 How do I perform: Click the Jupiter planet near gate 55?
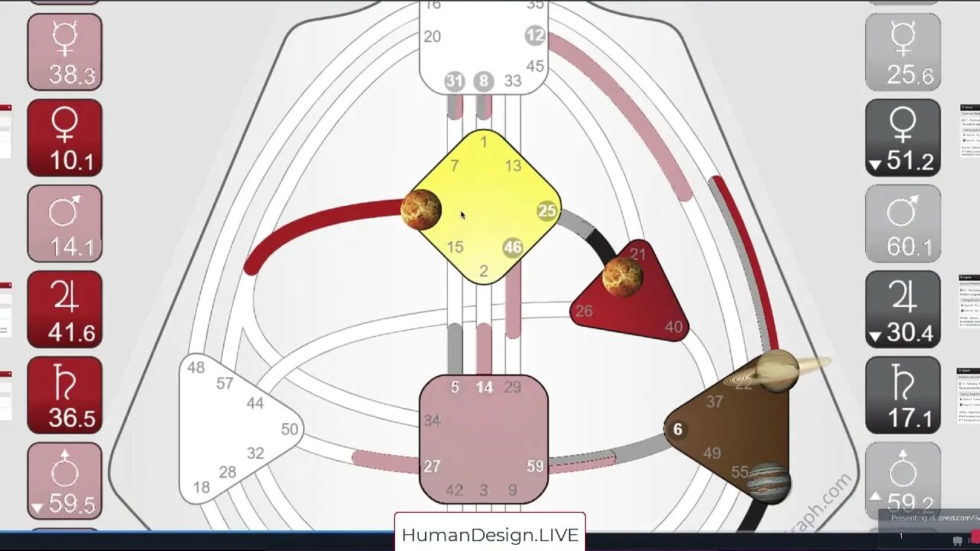point(767,482)
